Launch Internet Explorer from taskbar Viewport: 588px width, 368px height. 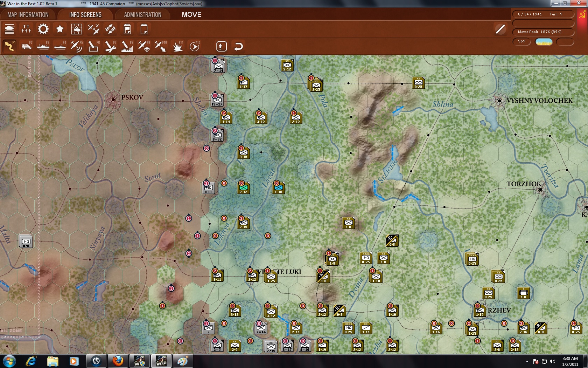coord(31,361)
